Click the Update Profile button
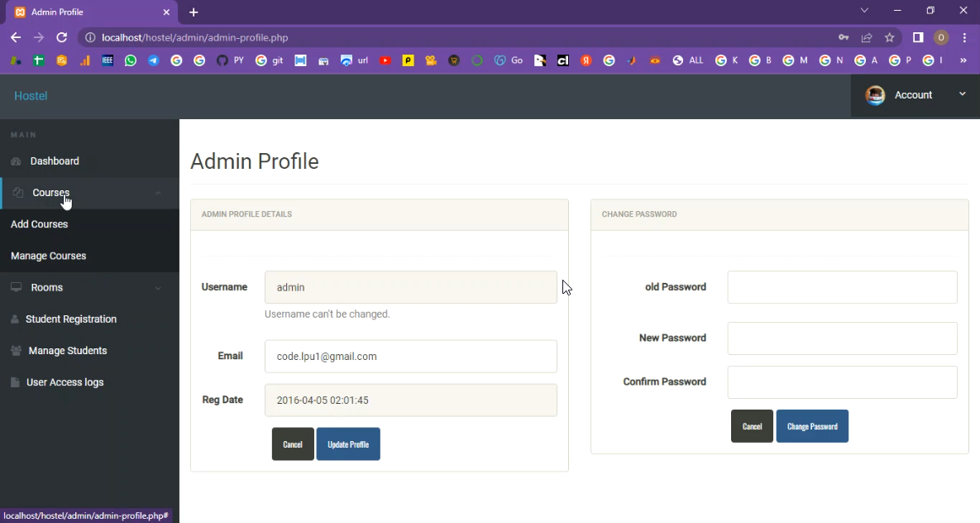Image resolution: width=980 pixels, height=523 pixels. [348, 444]
